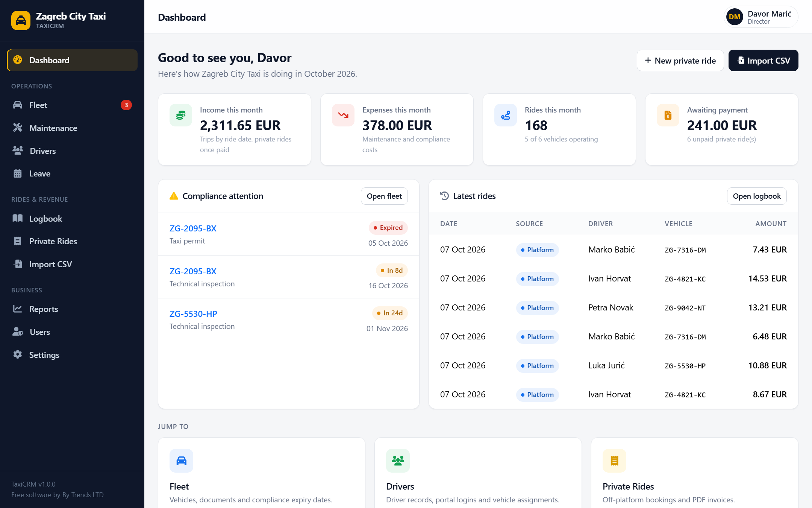The image size is (812, 508).
Task: Click the Davor Marić profile name
Action: click(x=769, y=14)
